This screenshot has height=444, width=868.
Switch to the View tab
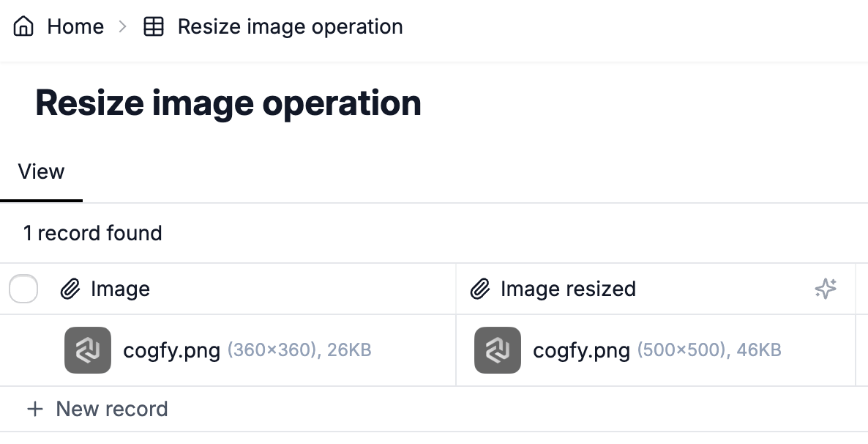tap(41, 172)
